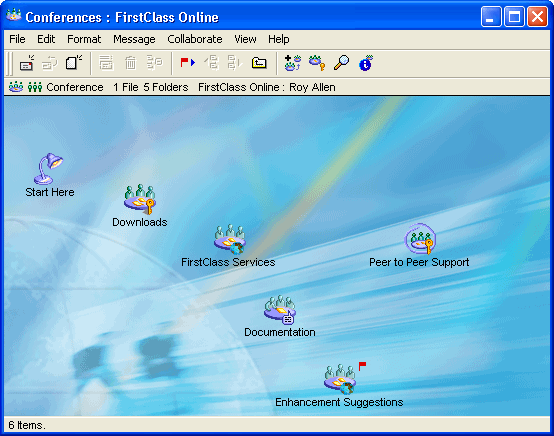Click the grayed-out Delete trash can icon
The height and width of the screenshot is (436, 554).
pyautogui.click(x=130, y=63)
